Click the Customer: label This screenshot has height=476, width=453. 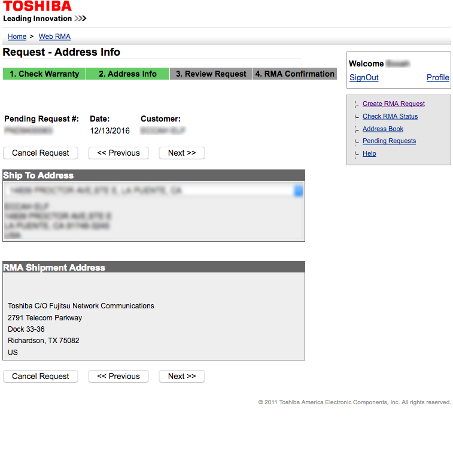pyautogui.click(x=160, y=119)
